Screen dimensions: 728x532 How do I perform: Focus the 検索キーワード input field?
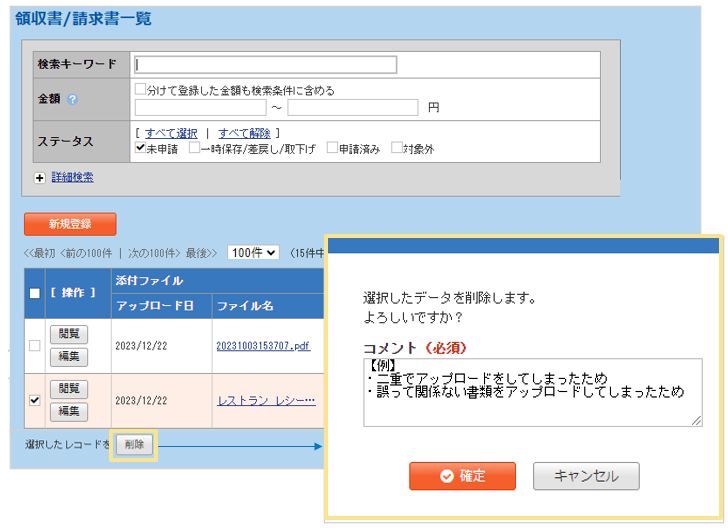[265, 65]
